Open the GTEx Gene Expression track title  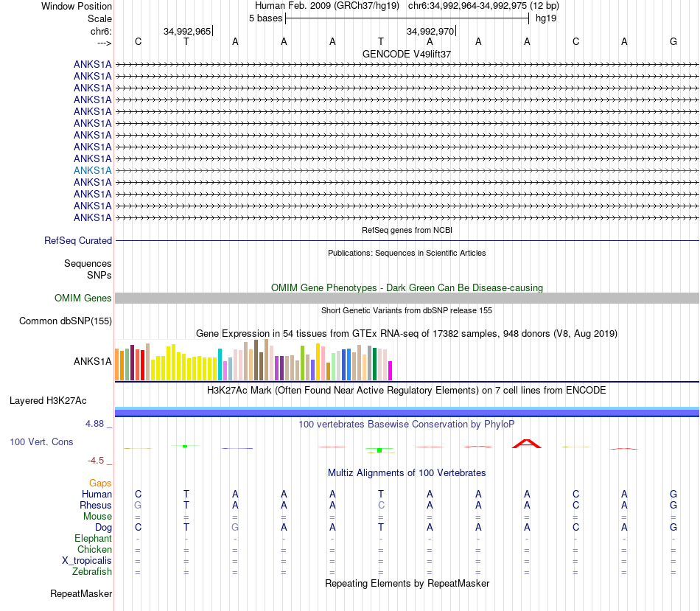[x=407, y=334]
